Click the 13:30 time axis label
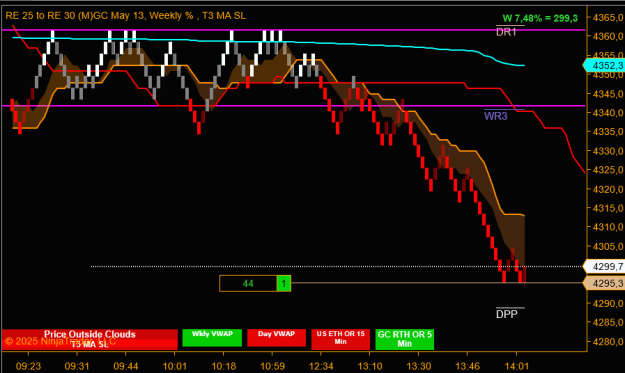The height and width of the screenshot is (373, 625). (x=419, y=366)
